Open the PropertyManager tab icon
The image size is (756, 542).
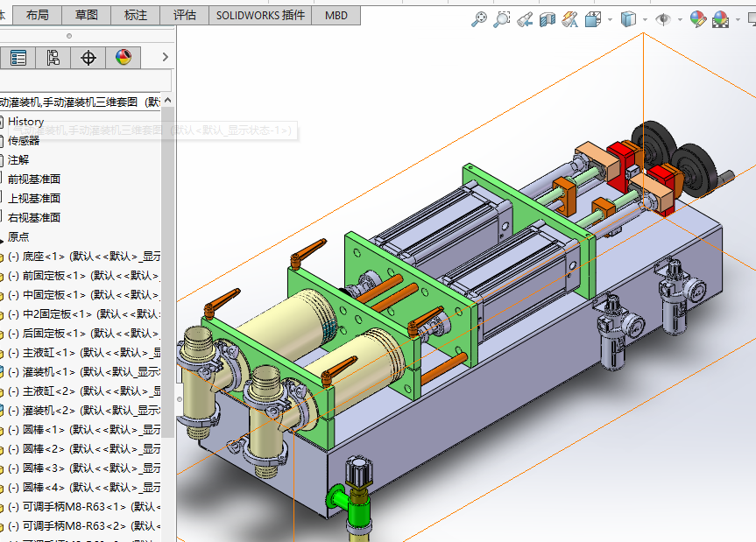click(x=18, y=58)
